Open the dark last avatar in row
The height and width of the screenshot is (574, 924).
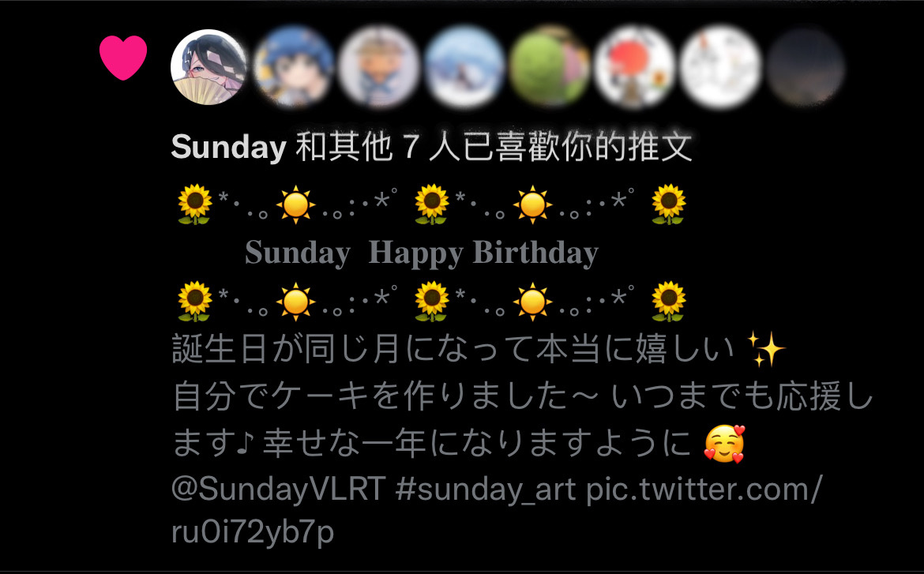[x=805, y=66]
